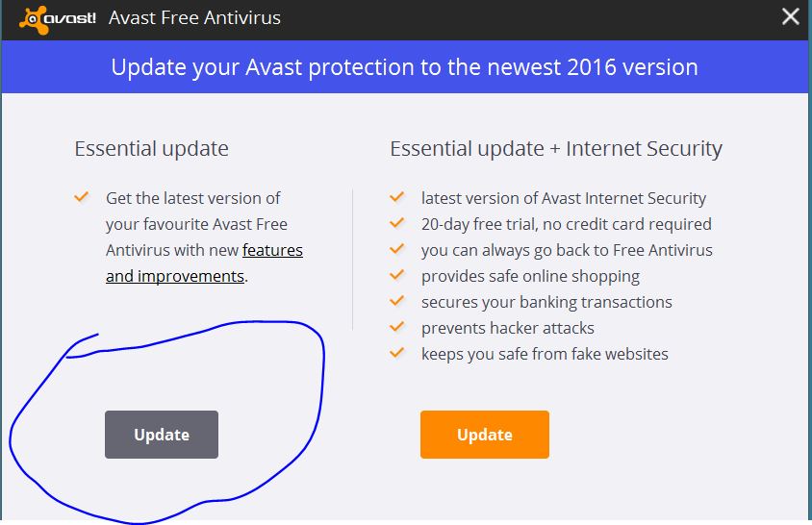Image resolution: width=812 pixels, height=525 pixels.
Task: Click the 'Essential update' heading
Action: pyautogui.click(x=151, y=149)
